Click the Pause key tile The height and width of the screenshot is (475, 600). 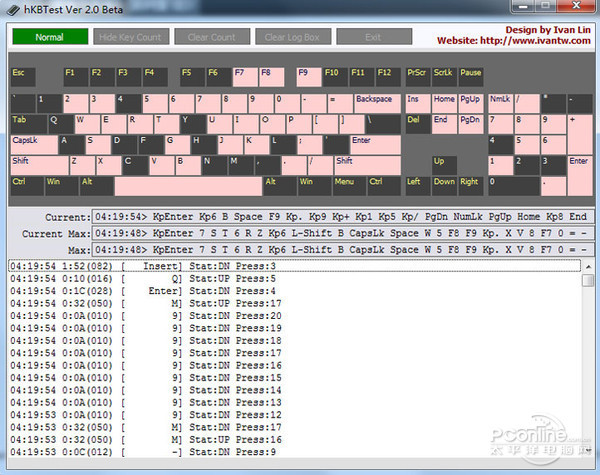(471, 76)
